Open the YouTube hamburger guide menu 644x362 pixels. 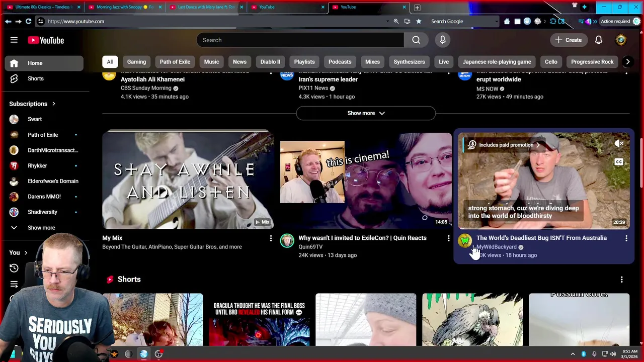pyautogui.click(x=14, y=40)
